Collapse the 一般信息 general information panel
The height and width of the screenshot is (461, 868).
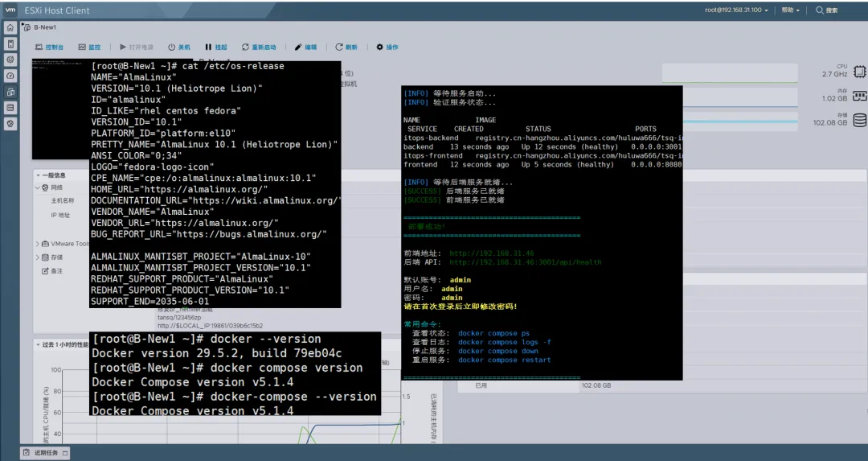(39, 175)
